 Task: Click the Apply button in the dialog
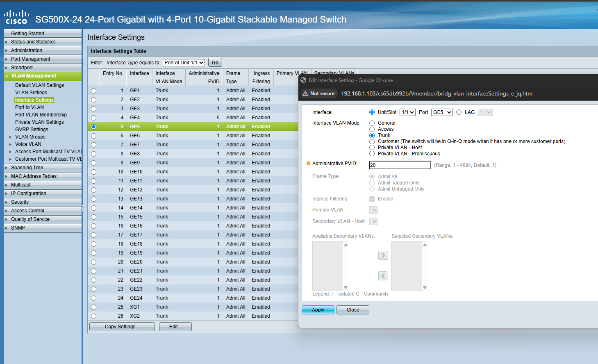(x=318, y=309)
